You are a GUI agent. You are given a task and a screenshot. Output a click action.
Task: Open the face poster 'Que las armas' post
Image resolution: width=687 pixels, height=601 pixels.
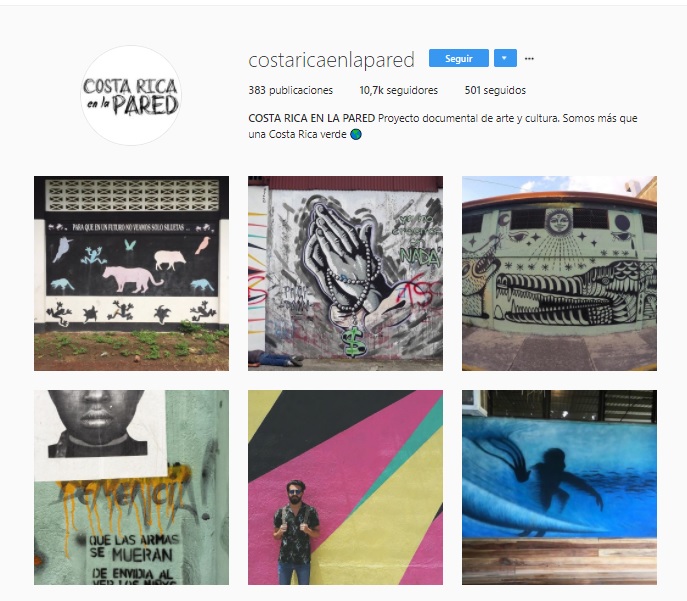[131, 487]
